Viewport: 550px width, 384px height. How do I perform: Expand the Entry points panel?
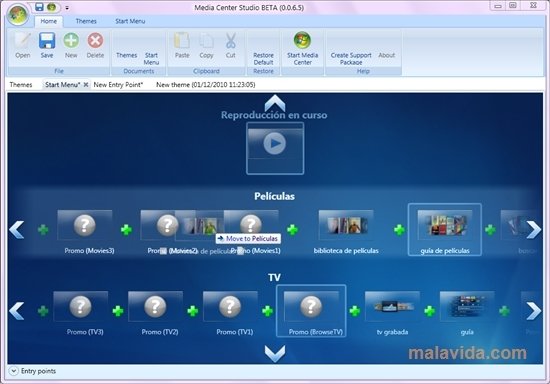click(x=13, y=371)
